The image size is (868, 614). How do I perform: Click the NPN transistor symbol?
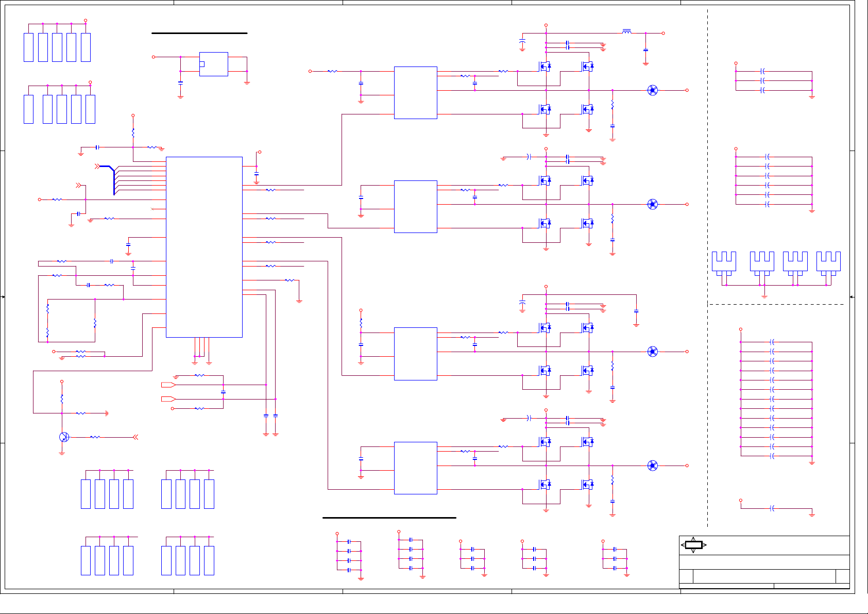(x=64, y=437)
